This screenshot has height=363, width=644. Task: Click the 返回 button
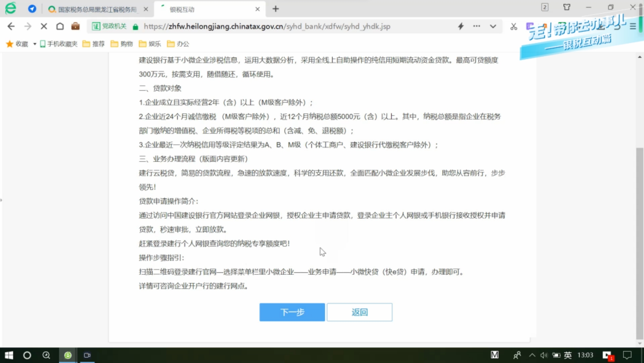click(359, 312)
